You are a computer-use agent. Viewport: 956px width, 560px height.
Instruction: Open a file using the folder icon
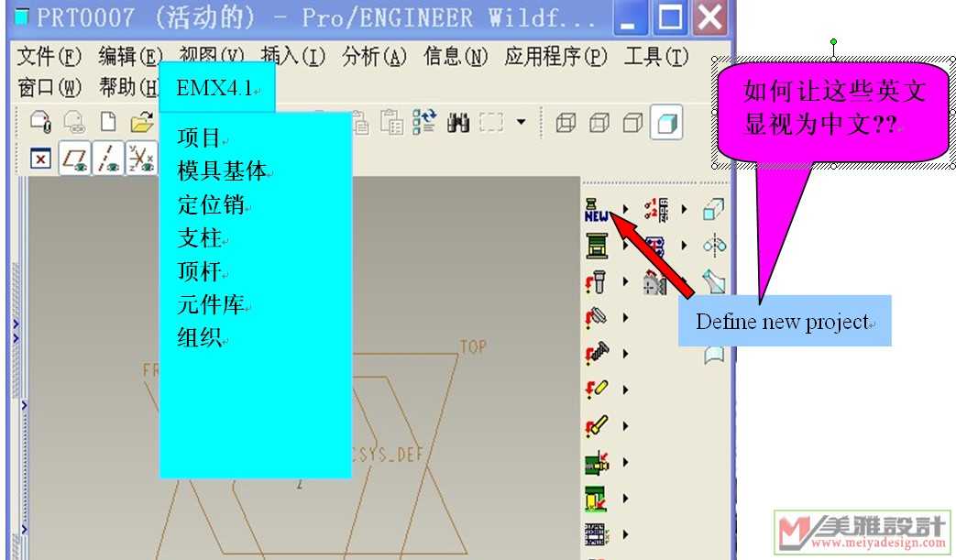141,122
